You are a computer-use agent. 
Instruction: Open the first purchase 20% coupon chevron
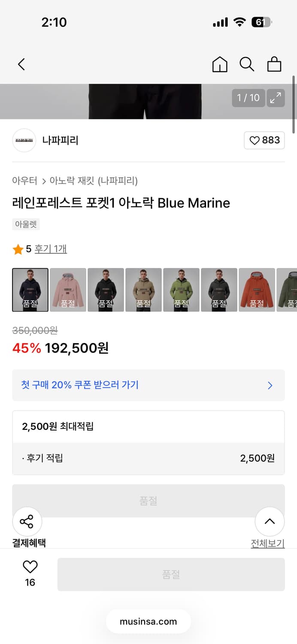[x=270, y=386]
